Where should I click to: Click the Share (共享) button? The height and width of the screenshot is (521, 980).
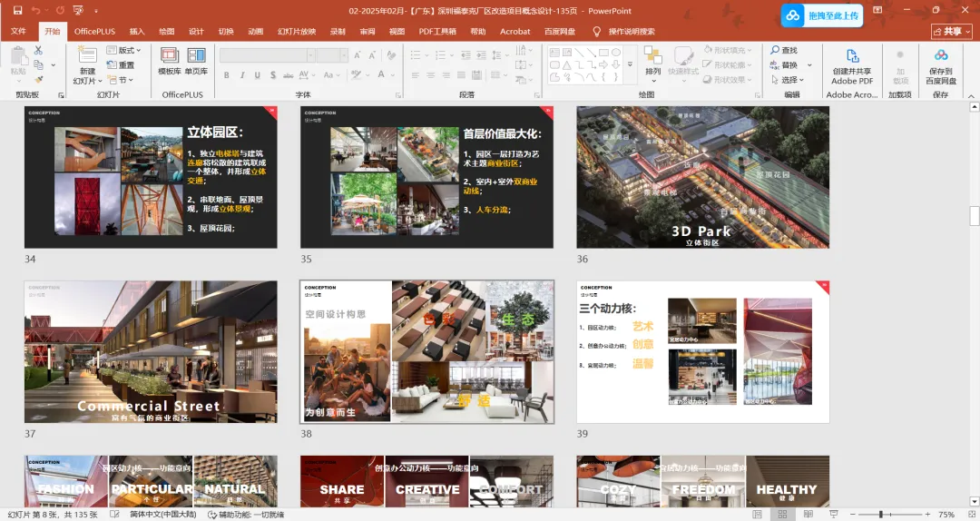pyautogui.click(x=952, y=31)
